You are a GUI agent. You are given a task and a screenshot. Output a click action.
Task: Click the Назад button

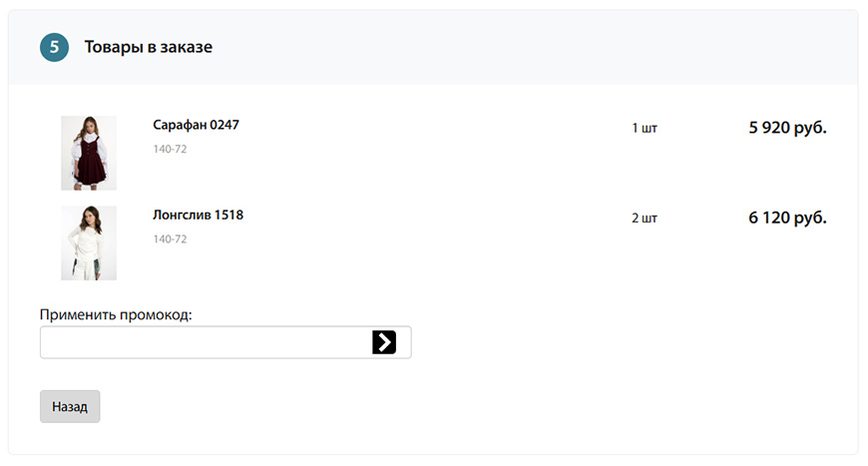[70, 407]
